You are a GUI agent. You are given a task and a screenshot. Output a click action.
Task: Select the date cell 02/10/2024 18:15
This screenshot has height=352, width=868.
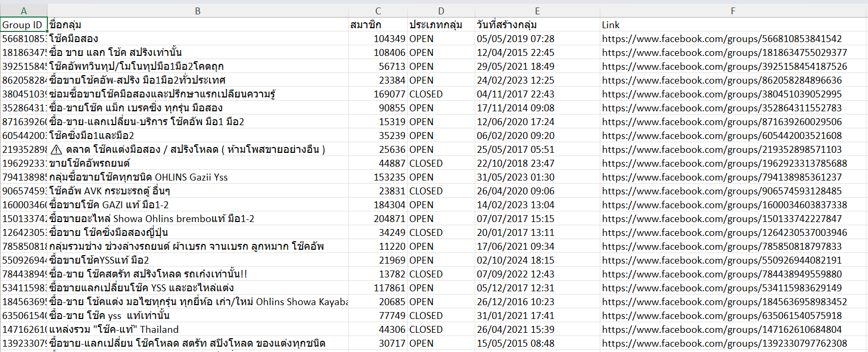tap(515, 260)
